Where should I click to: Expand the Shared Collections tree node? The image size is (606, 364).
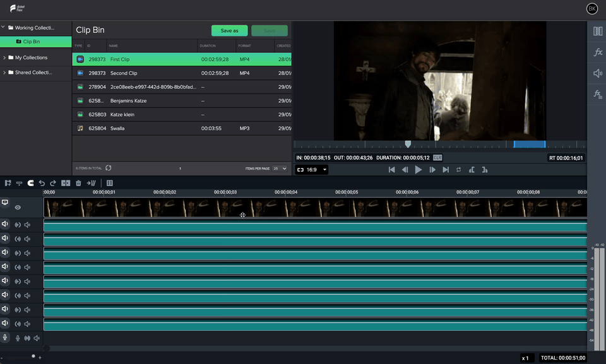click(4, 73)
